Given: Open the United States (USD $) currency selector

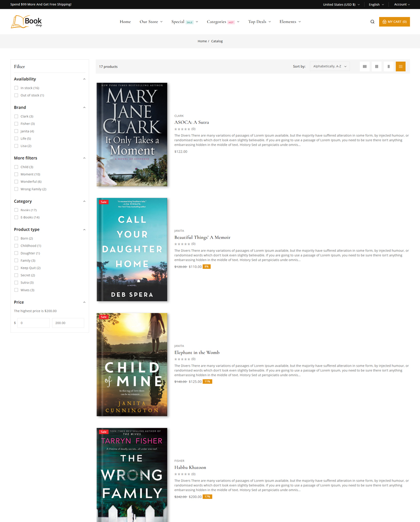Looking at the screenshot, I should point(341,4).
